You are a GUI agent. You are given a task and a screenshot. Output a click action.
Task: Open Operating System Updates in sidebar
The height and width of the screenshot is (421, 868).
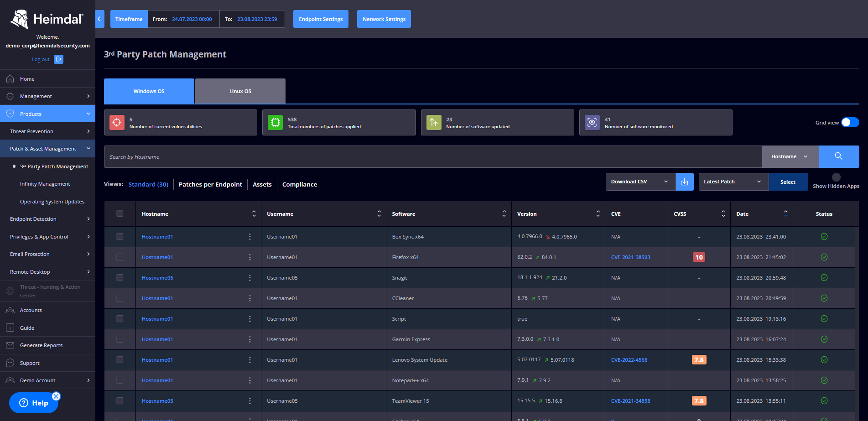pos(52,202)
